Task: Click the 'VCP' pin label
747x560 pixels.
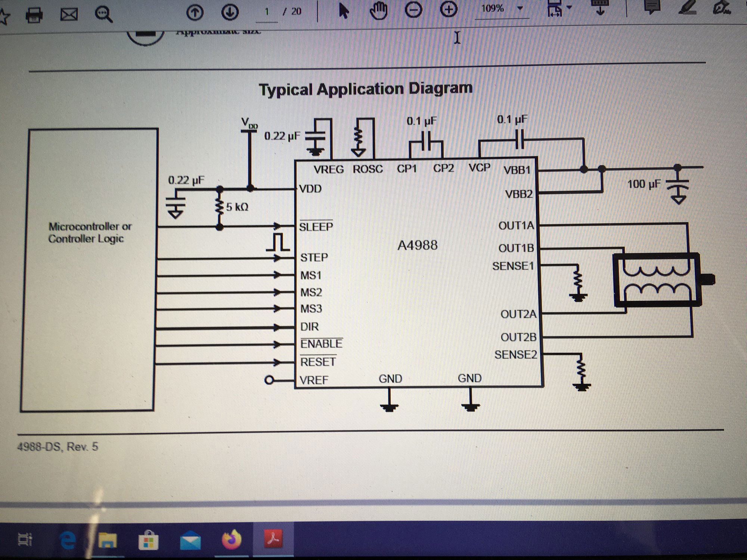Action: pyautogui.click(x=480, y=168)
